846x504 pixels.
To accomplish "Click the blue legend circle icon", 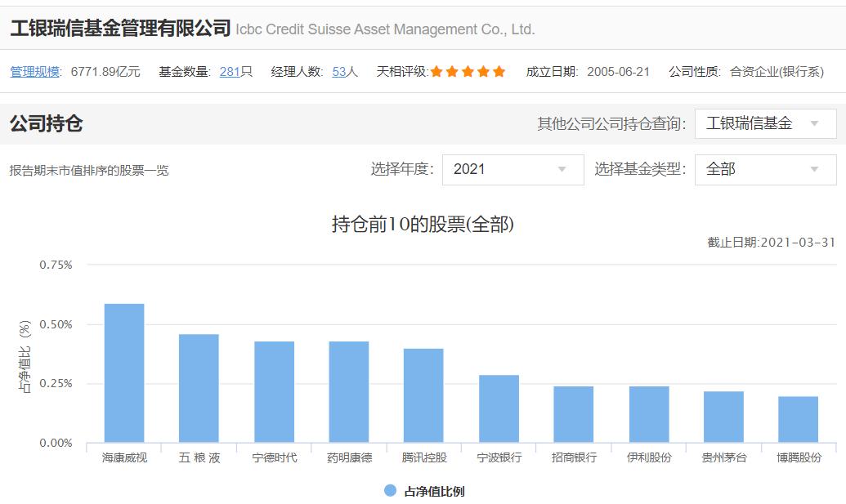I will (390, 491).
